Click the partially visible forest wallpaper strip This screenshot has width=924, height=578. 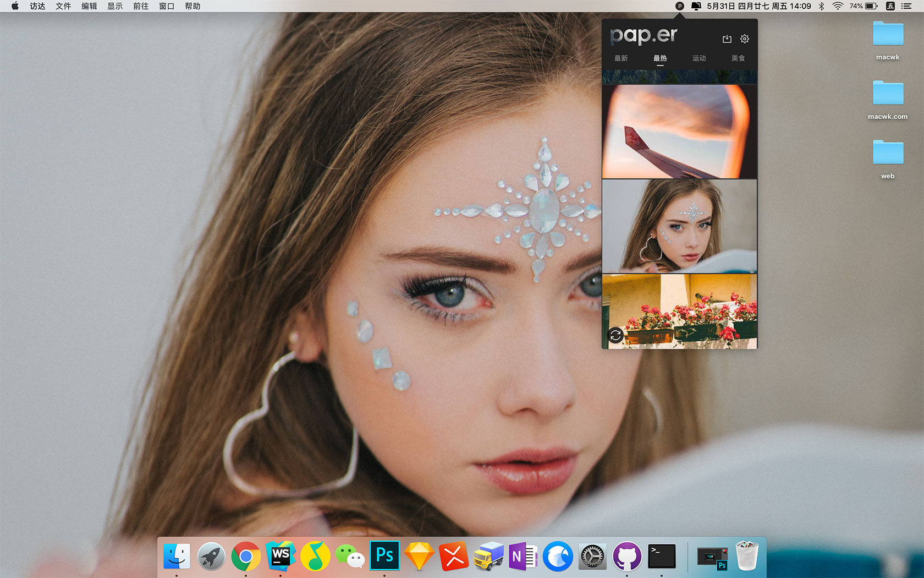click(680, 77)
